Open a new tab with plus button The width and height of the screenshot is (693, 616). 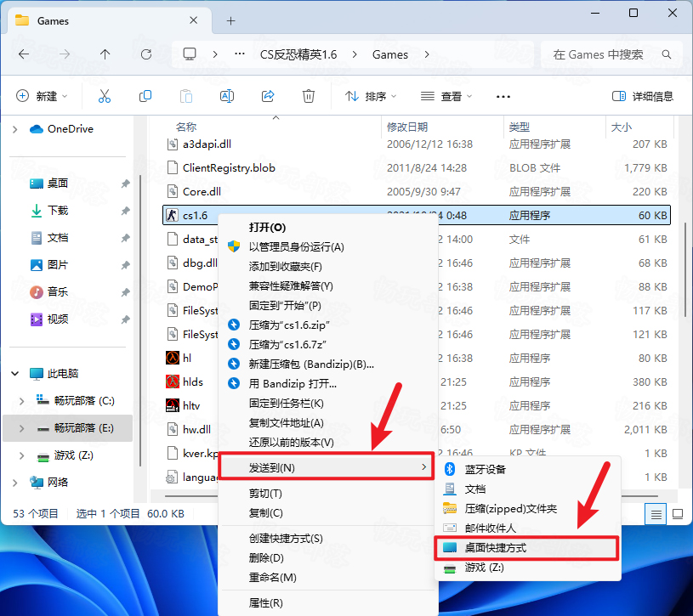point(230,20)
